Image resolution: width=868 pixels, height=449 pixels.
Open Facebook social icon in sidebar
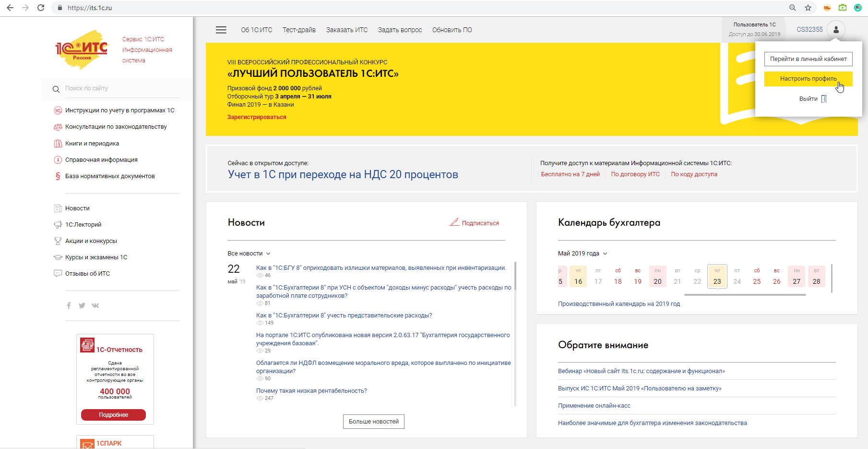click(69, 305)
